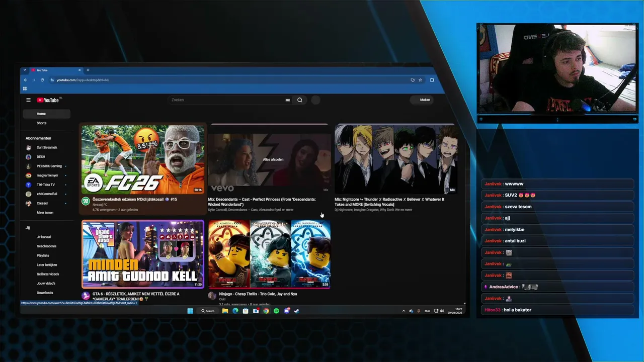Open Steam from the taskbar

point(297,311)
